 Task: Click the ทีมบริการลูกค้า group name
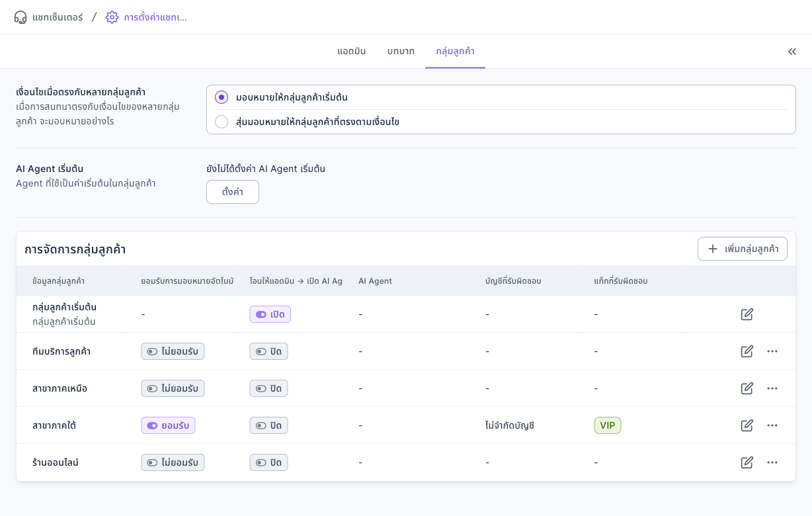[61, 351]
